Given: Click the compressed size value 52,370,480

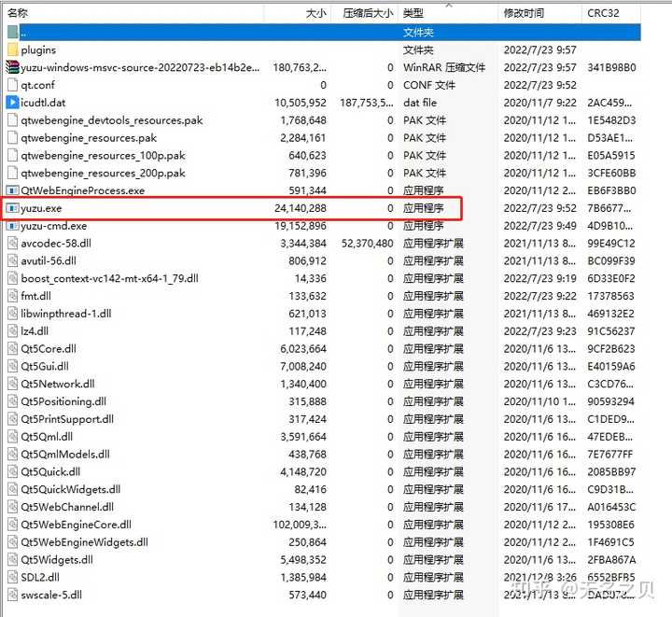Looking at the screenshot, I should click(368, 244).
